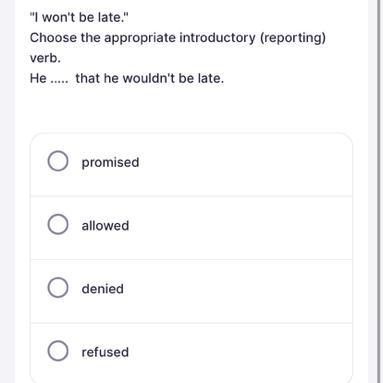Click the "refused" answer label text
Image resolution: width=383 pixels, height=383 pixels.
(x=105, y=352)
